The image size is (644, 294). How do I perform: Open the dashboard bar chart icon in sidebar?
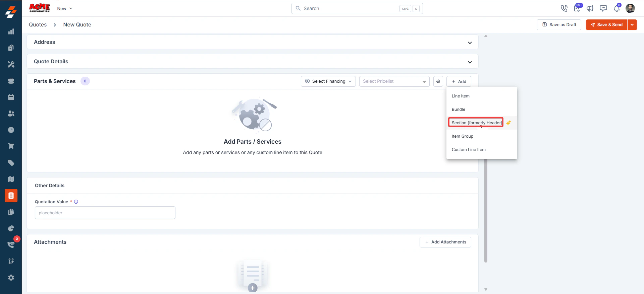tap(11, 31)
